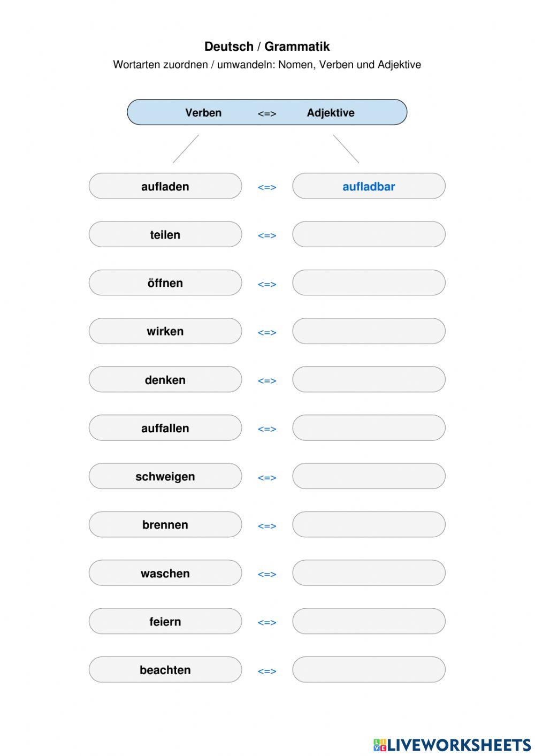Screen dimensions: 535x756
Task: Click the öffnen verb label
Action: [165, 283]
